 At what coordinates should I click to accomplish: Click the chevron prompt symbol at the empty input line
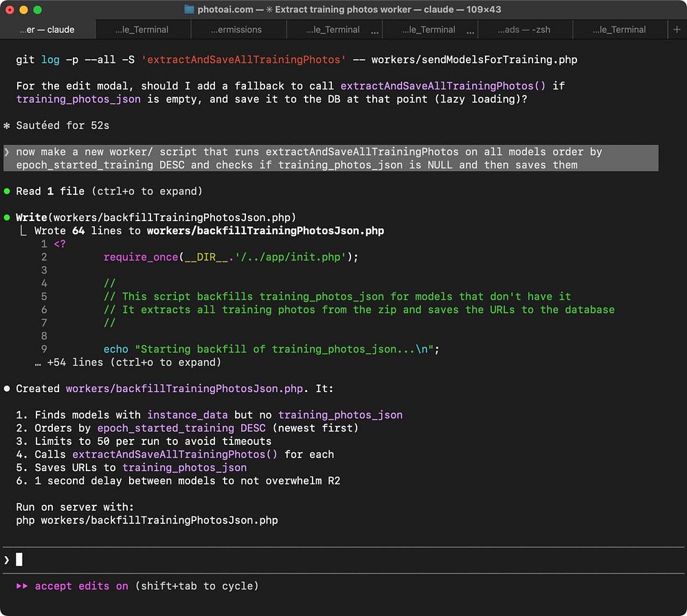(x=7, y=560)
